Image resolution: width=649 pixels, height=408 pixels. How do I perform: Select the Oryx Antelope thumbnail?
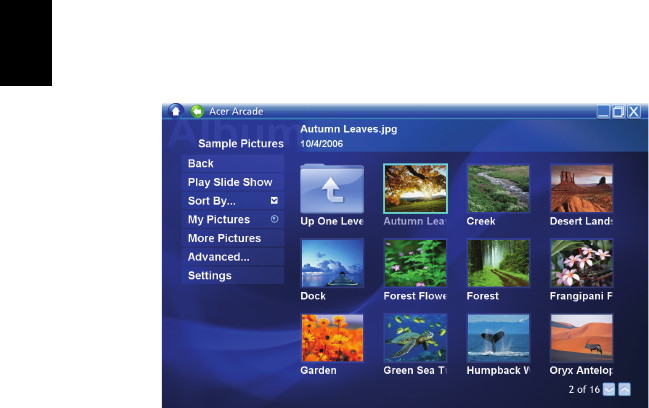[582, 338]
